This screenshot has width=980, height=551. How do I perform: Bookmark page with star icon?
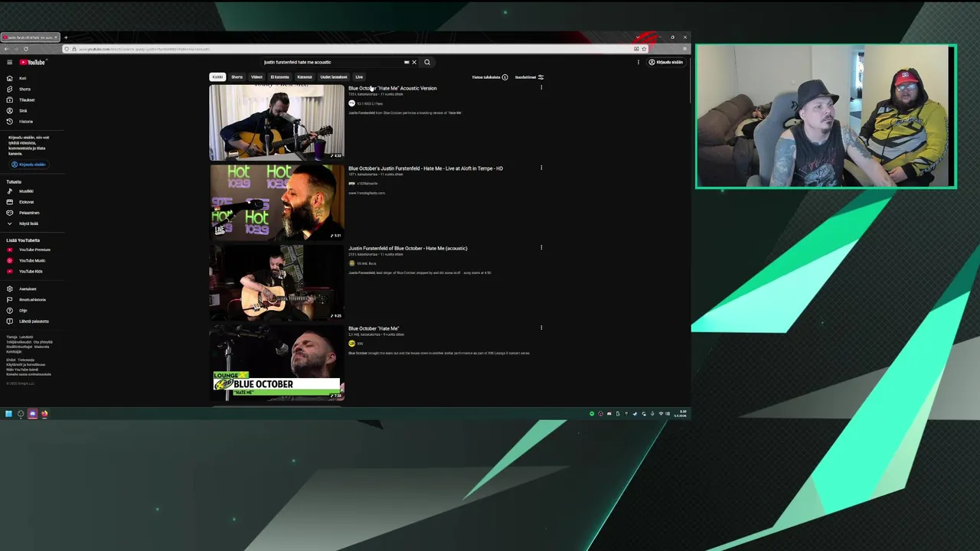click(x=644, y=49)
